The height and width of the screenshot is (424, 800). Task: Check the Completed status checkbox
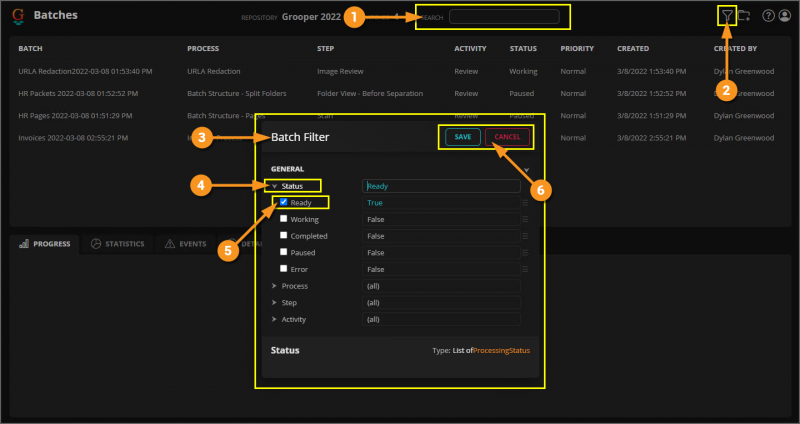pyautogui.click(x=284, y=235)
